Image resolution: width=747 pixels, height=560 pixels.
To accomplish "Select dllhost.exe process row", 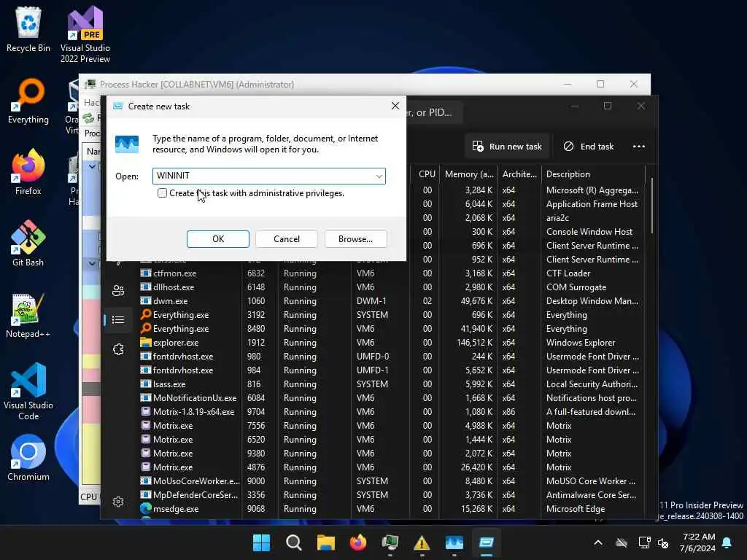I will [391, 287].
